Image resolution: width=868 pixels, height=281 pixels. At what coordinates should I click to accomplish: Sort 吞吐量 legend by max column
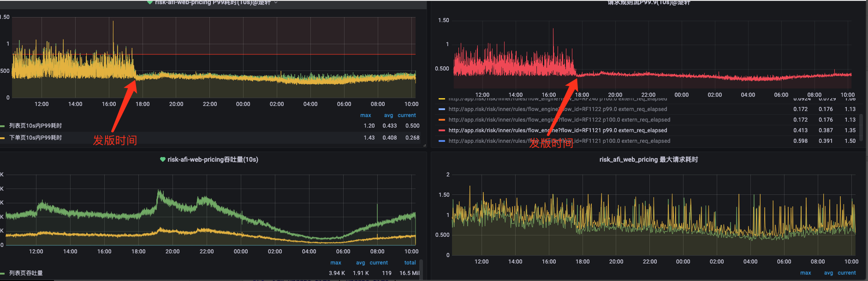tap(336, 263)
